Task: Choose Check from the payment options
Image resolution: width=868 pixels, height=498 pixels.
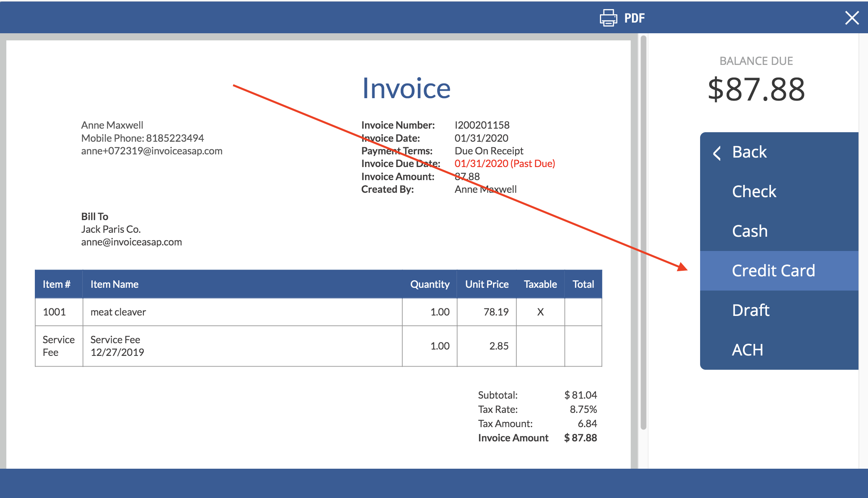Action: 754,191
